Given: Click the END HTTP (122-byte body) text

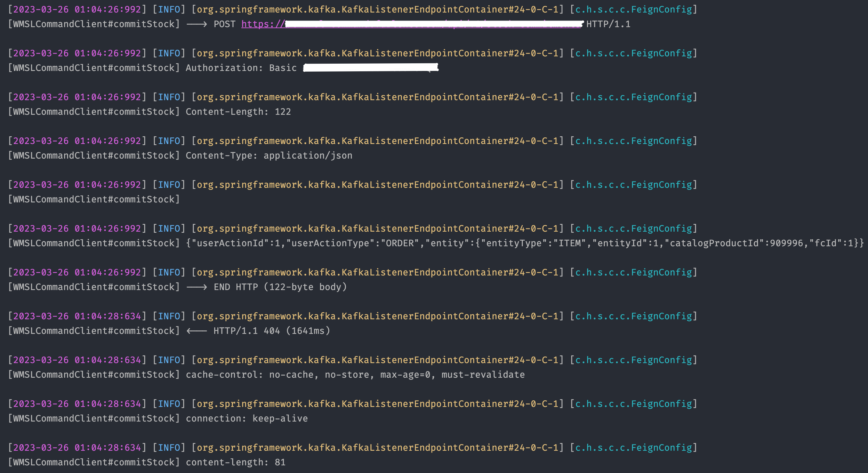Looking at the screenshot, I should point(280,287).
